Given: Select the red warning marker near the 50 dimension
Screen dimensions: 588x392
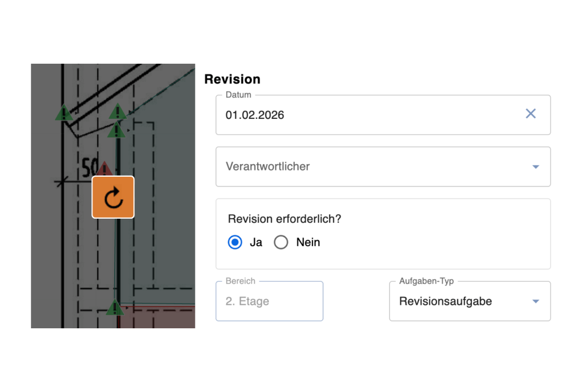Looking at the screenshot, I should [104, 167].
